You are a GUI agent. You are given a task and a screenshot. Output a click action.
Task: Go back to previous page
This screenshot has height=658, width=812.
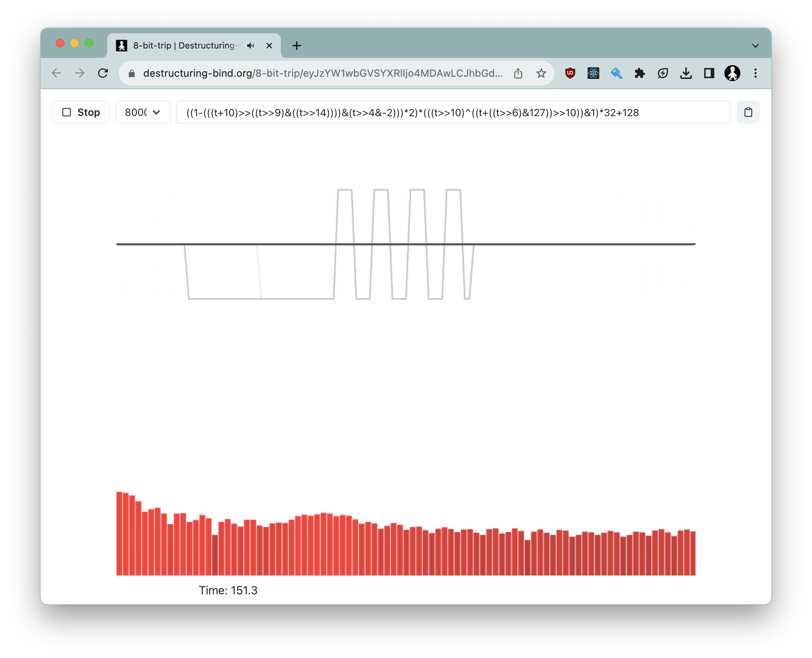pos(56,73)
